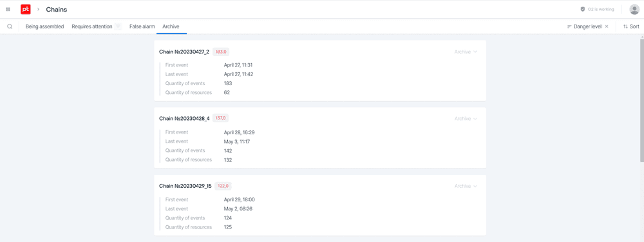Screen dimensions: 644x242
Task: Click the O2 is working shield icon
Action: pos(582,9)
